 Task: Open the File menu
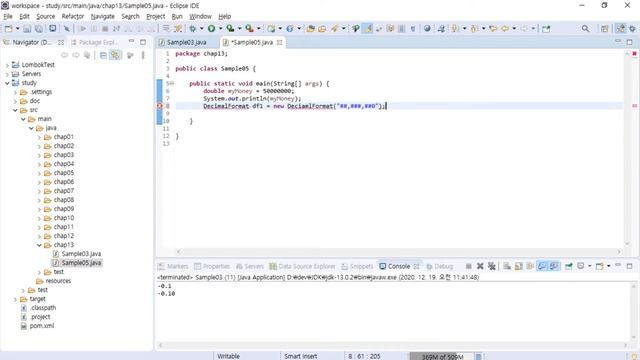[8, 16]
